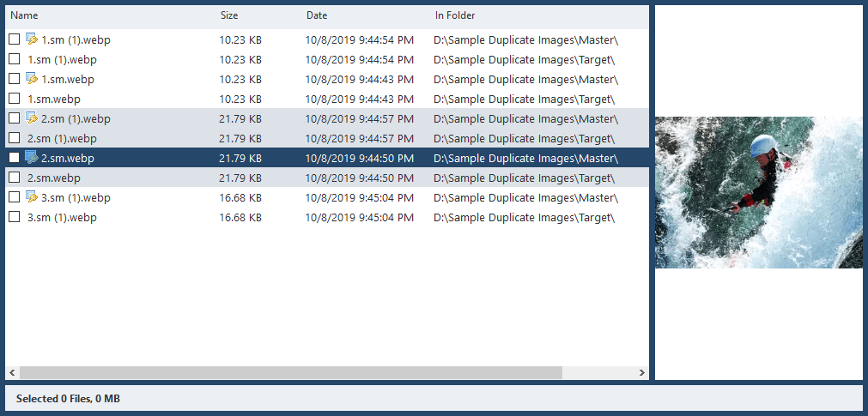Click Target folder path of 3.sm (1).webp row
The height and width of the screenshot is (416, 868).
tap(525, 217)
